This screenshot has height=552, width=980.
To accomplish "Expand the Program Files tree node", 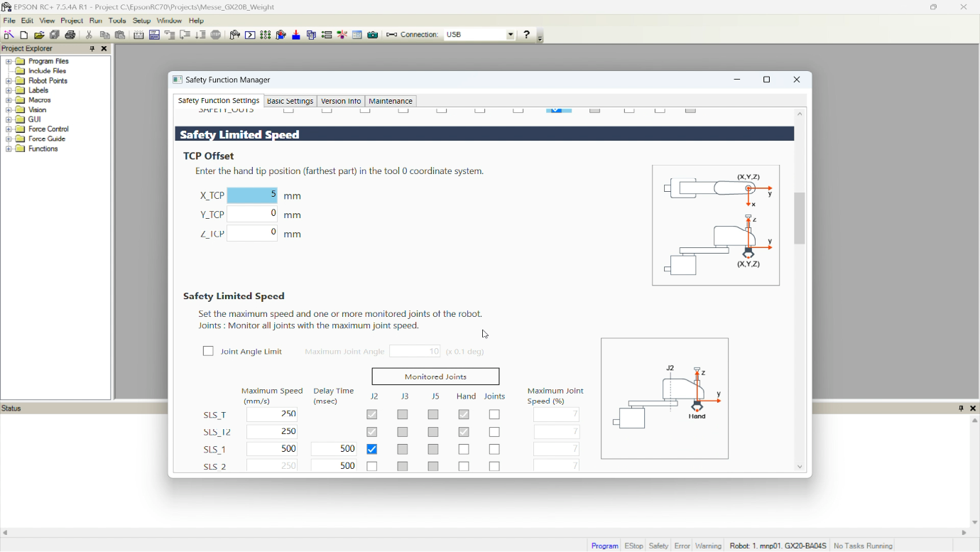I will [x=9, y=62].
